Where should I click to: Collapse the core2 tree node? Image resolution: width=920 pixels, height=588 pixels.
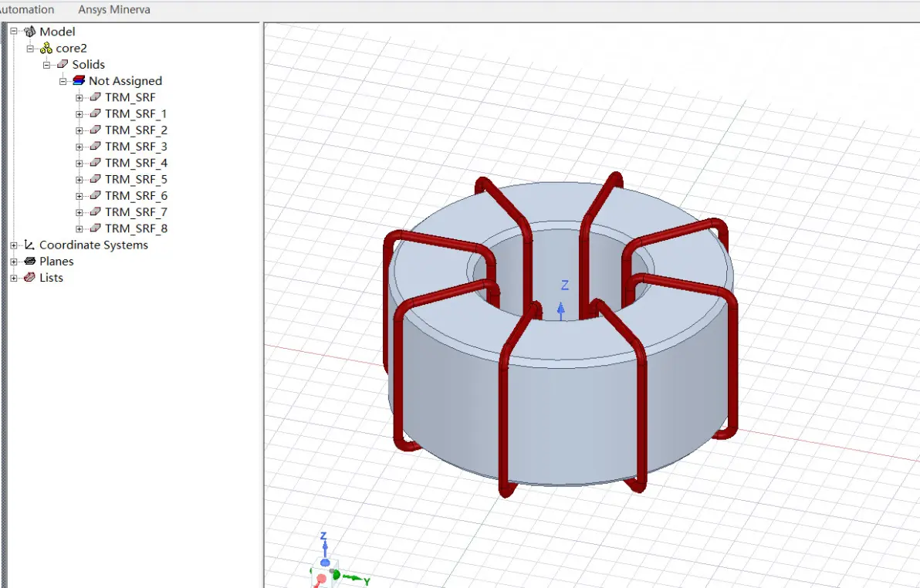tap(30, 48)
